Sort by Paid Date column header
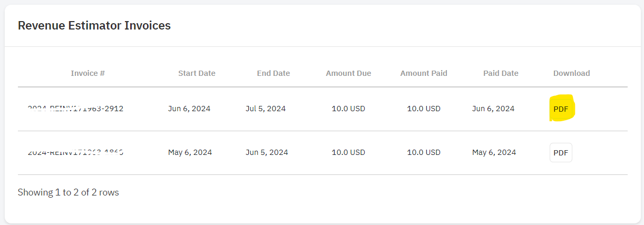Screen dimensions: 644x225 tap(501, 73)
